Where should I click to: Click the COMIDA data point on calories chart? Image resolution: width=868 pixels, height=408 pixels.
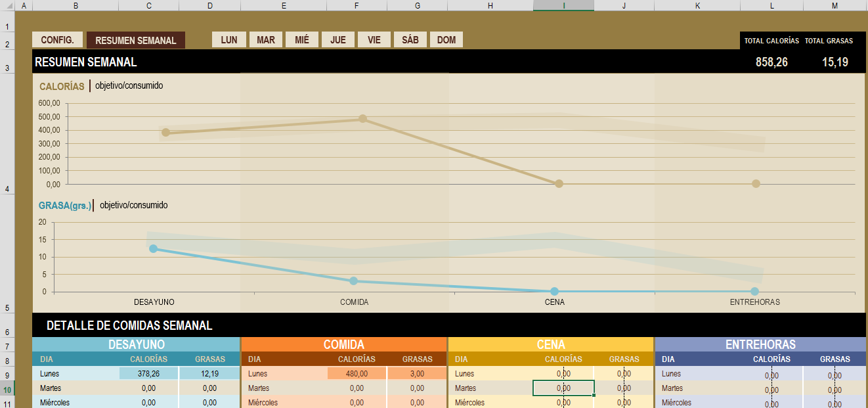362,119
